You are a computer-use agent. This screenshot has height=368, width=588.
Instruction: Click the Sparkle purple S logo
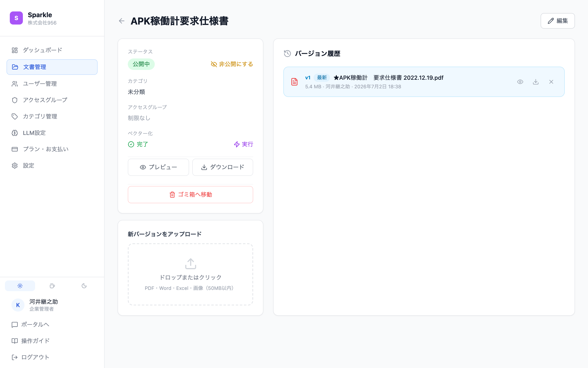pyautogui.click(x=16, y=18)
